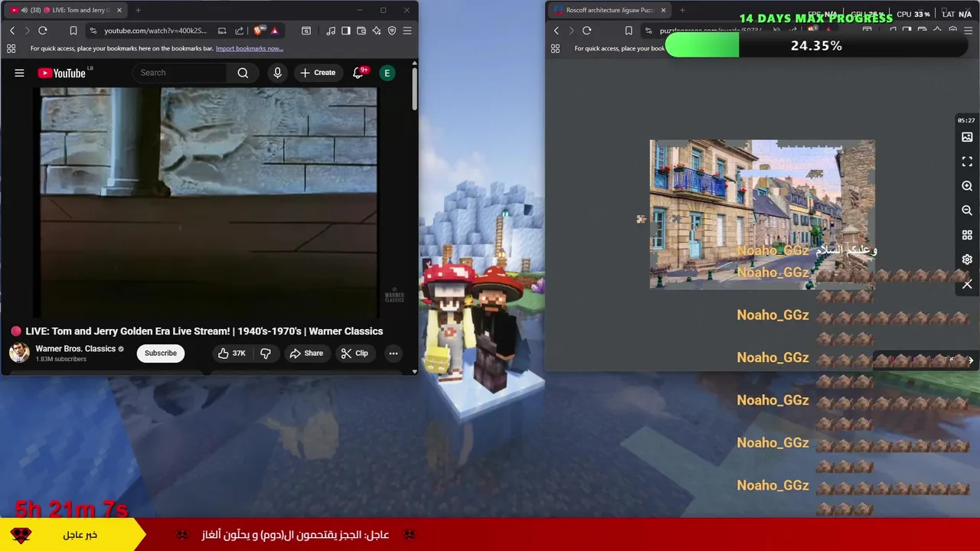The width and height of the screenshot is (980, 551).
Task: Open a new tab in the YouTube window
Action: (x=138, y=10)
